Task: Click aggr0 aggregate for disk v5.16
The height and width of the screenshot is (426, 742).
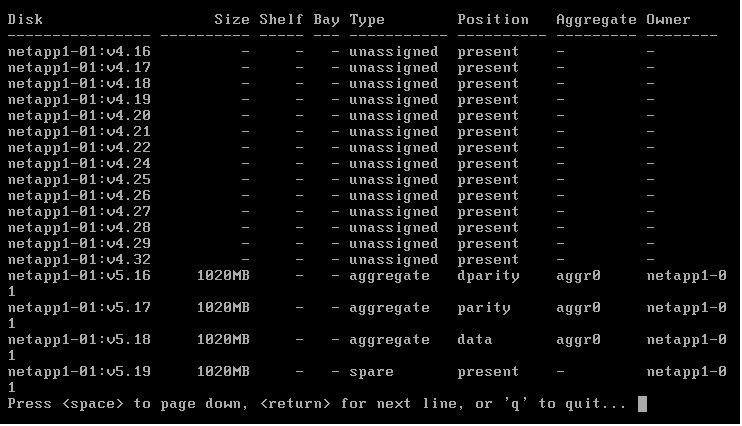Action: point(578,277)
